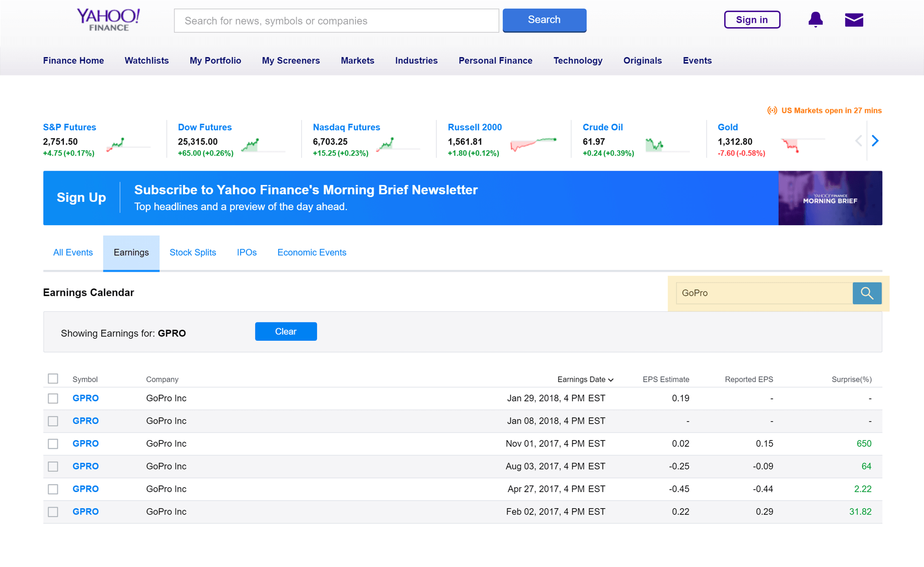Screen dimensions: 924x567
Task: Sort by the Reported EPS column header
Action: (749, 379)
